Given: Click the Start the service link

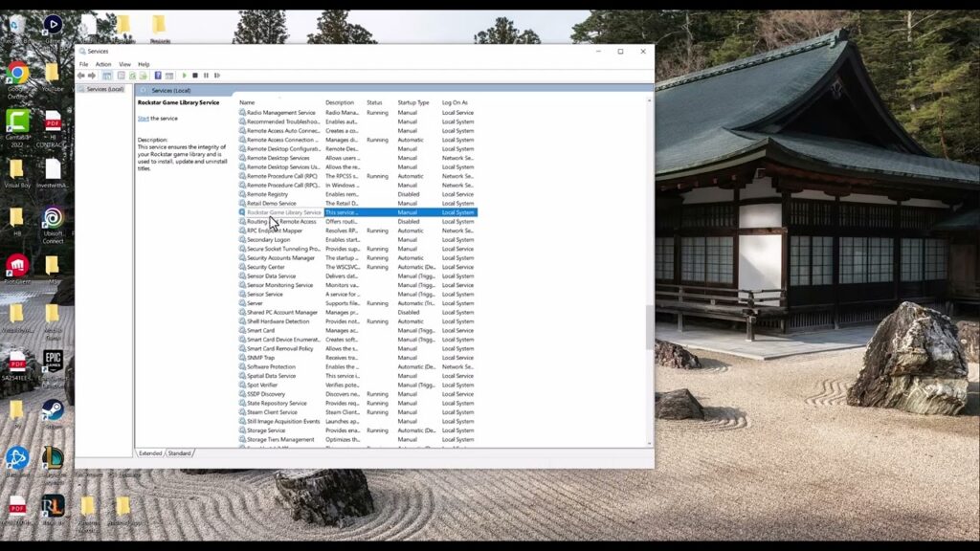Looking at the screenshot, I should click(x=144, y=119).
